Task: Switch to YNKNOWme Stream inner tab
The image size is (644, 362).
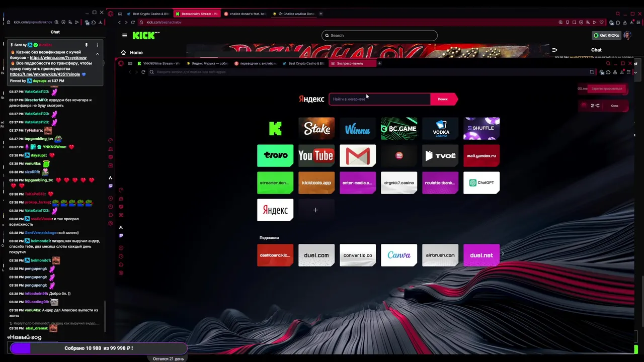Action: pos(158,63)
